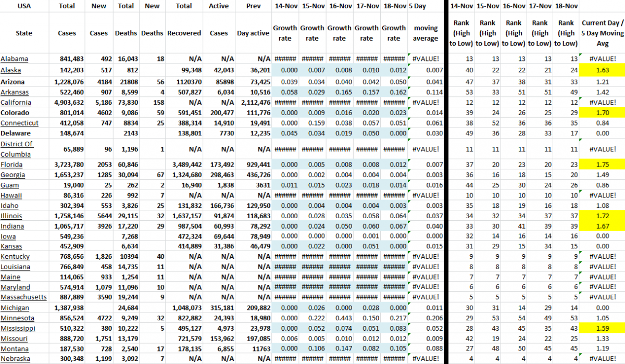Open the Colorado state hyperlink

[x=15, y=112]
